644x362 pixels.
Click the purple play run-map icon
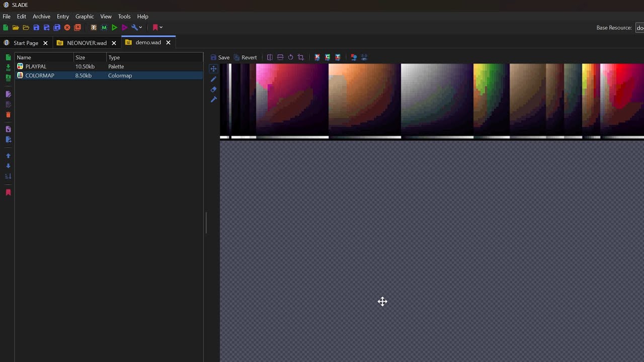[x=125, y=28]
